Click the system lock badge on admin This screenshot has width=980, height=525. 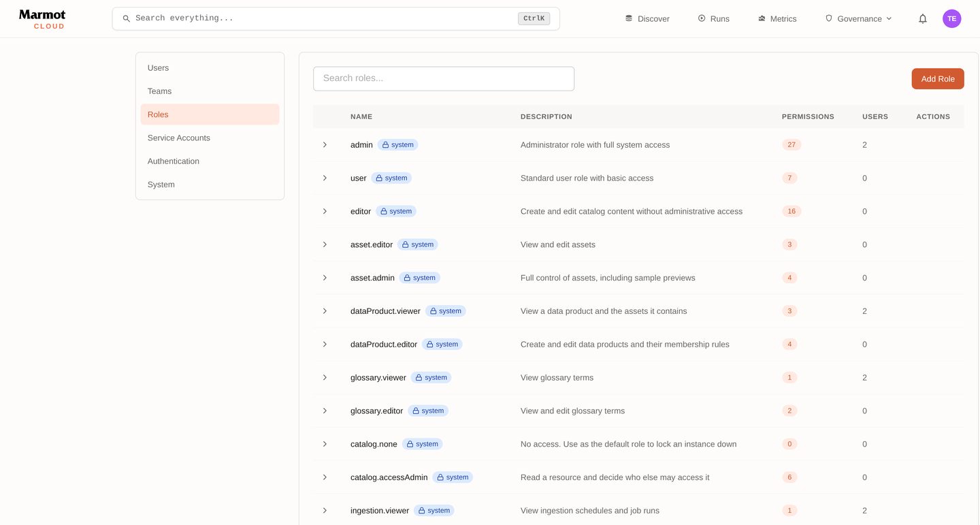coord(398,145)
